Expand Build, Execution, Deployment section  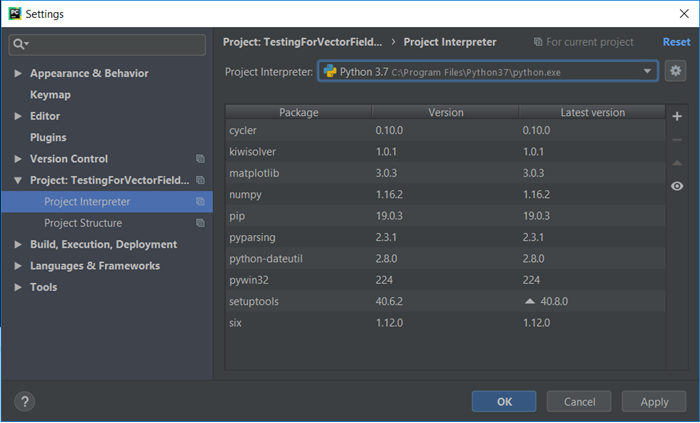pyautogui.click(x=18, y=245)
